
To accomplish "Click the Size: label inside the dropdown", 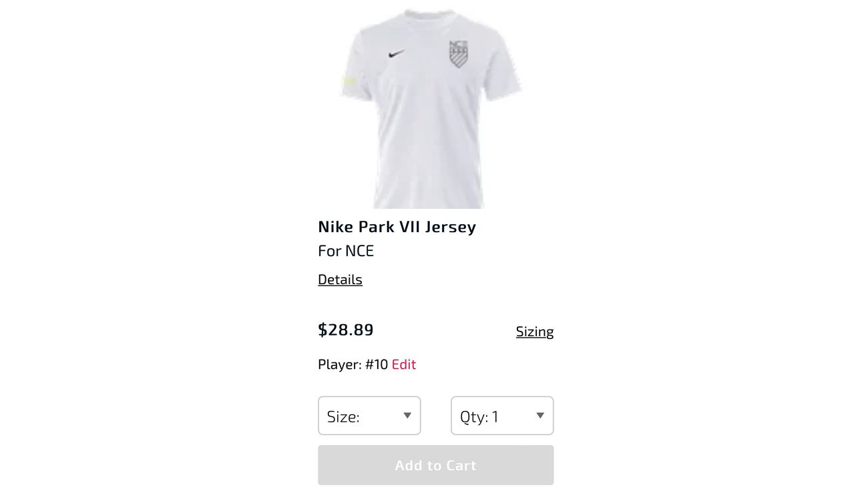I will [343, 417].
